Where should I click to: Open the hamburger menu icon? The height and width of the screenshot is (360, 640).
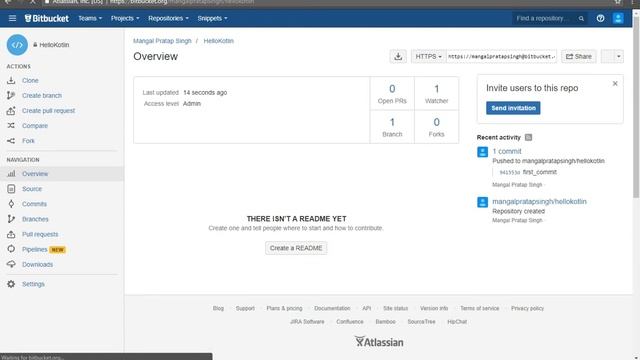coord(12,18)
